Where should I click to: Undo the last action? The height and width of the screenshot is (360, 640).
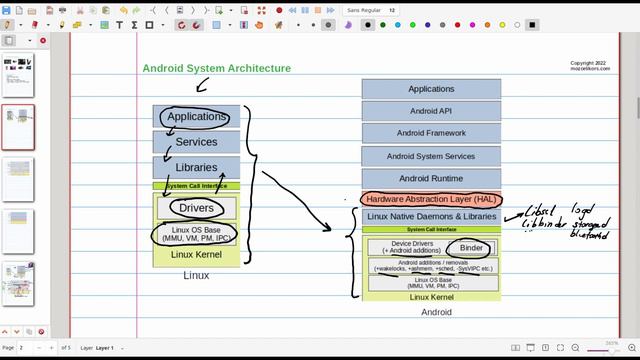coord(123,10)
